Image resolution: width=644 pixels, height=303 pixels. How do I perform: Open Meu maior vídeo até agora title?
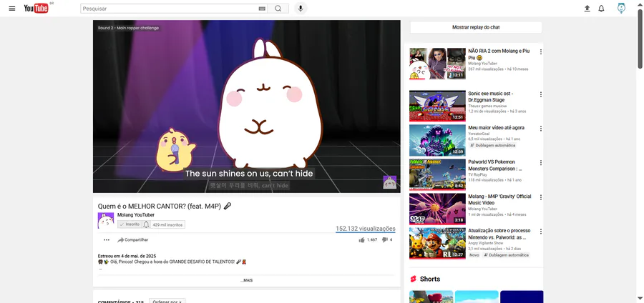pos(496,128)
